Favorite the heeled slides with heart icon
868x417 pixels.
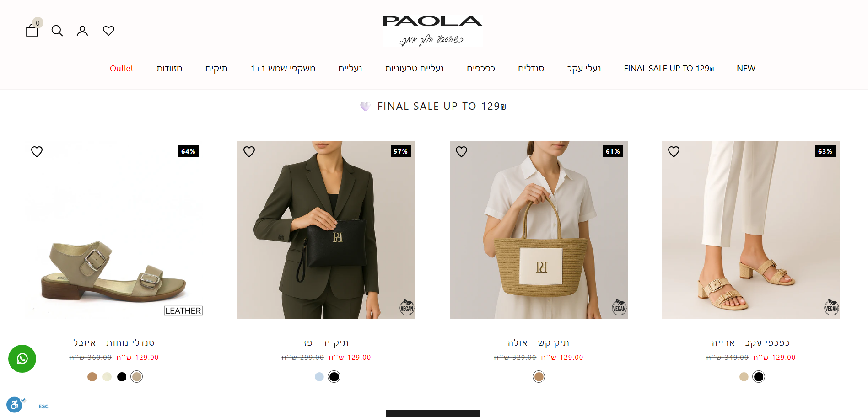(674, 151)
